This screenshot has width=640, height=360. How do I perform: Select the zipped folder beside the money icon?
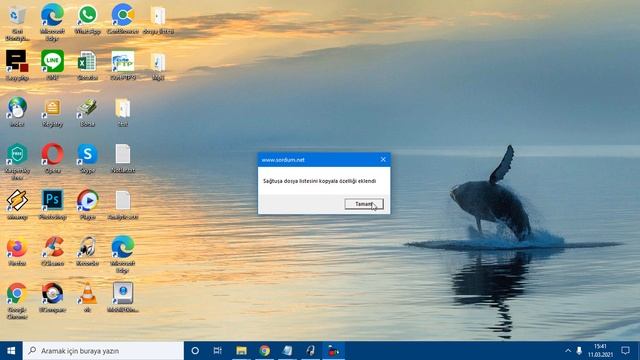[123, 112]
